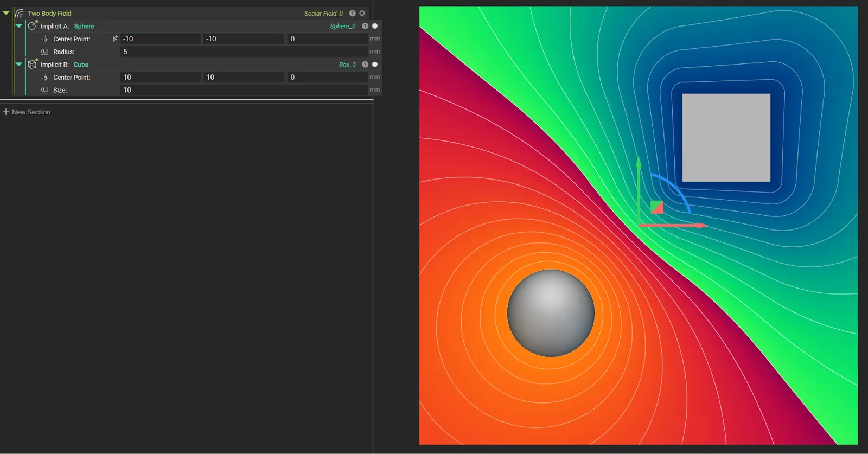Click the Implicit B: label
The height and width of the screenshot is (454, 868).
pyautogui.click(x=55, y=65)
